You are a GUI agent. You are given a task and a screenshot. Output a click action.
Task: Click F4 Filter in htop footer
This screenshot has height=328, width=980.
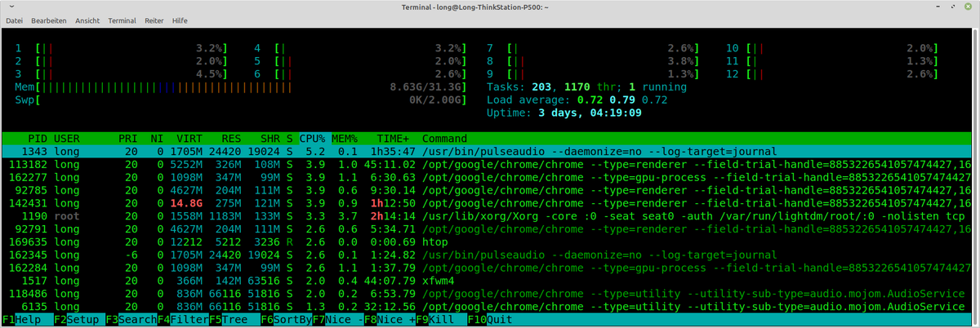pos(183,320)
